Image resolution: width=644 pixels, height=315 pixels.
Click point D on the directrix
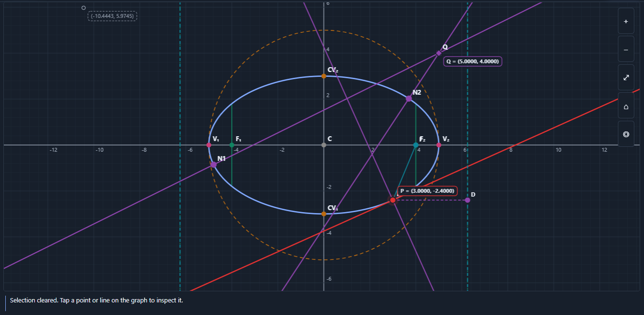467,200
